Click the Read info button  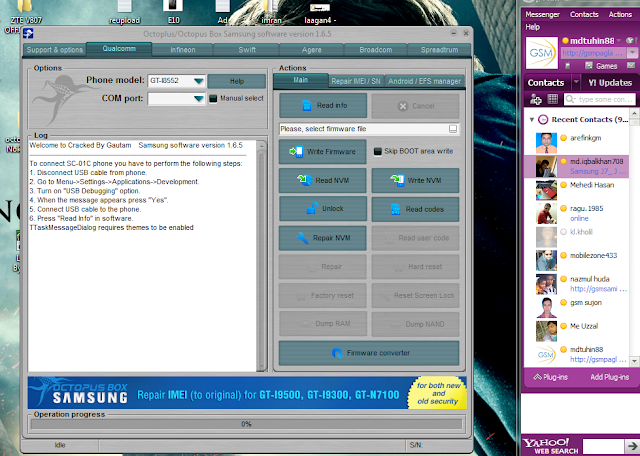[x=323, y=105]
